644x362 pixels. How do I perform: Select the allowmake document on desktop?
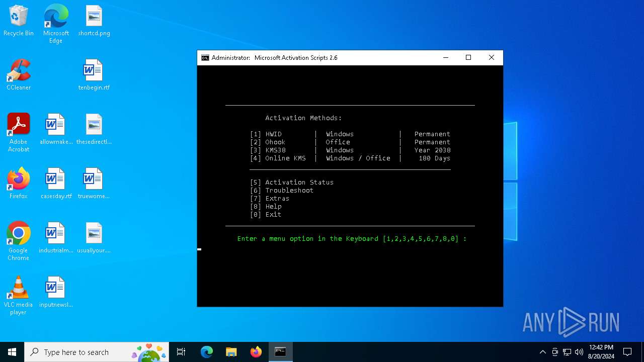56,129
